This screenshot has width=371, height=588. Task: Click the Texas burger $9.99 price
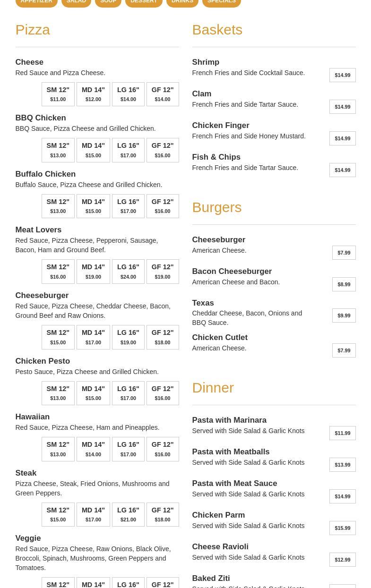344,315
